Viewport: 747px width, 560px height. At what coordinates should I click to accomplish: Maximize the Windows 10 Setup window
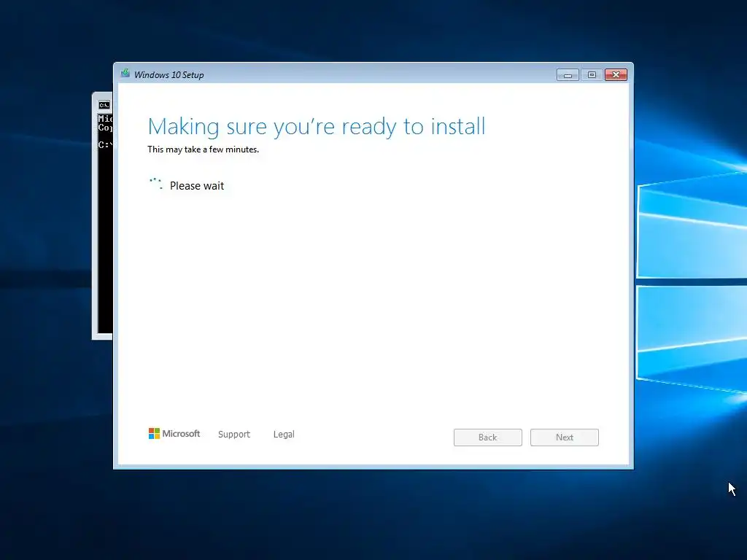[592, 75]
